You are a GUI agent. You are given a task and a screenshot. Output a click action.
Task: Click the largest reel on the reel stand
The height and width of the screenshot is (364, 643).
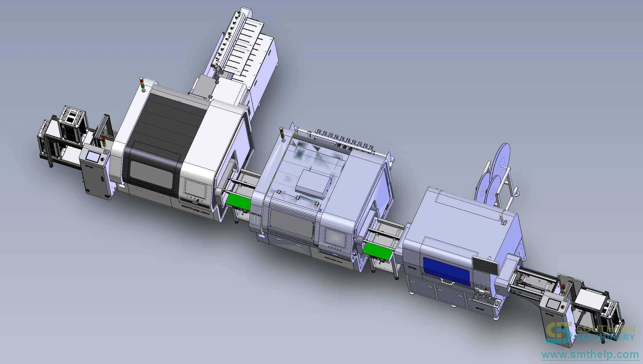(501, 161)
